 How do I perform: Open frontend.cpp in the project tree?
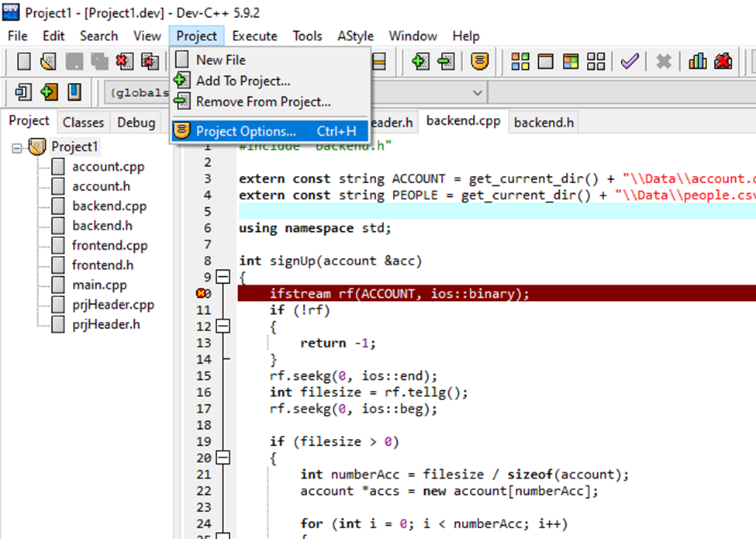[x=110, y=246]
